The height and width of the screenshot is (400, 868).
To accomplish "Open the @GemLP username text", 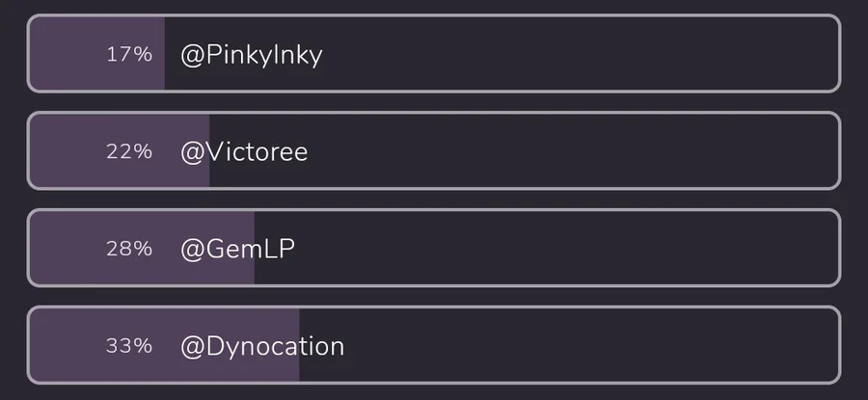I will (237, 249).
